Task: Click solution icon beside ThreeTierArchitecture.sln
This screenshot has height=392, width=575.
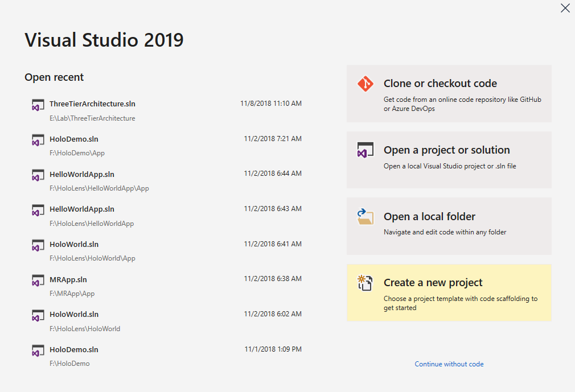Action: [38, 105]
